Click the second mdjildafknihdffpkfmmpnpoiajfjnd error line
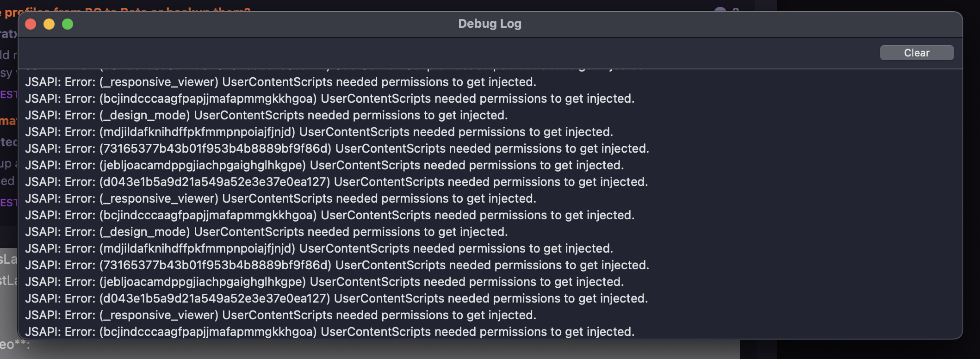The image size is (980, 359). (x=319, y=249)
